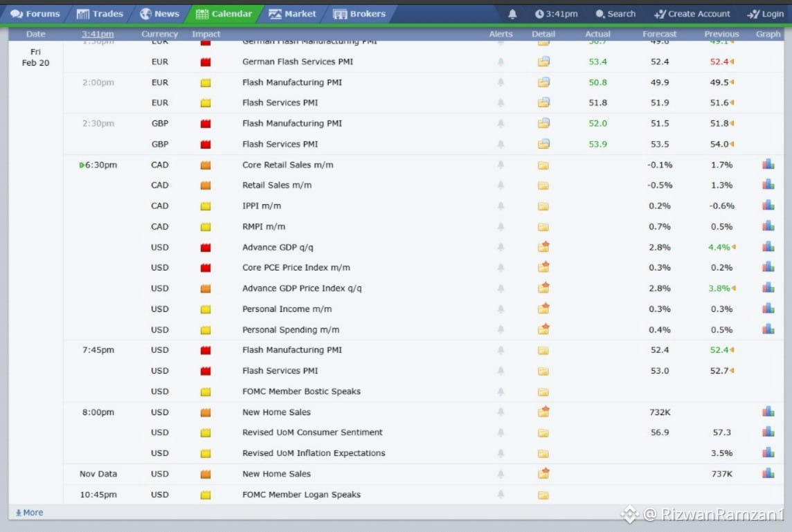The image size is (792, 532).
Task: Click the Currency column header
Action: tap(160, 34)
